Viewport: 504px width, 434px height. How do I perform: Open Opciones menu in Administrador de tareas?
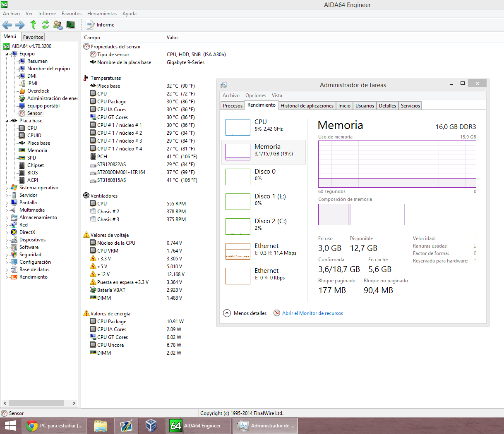(256, 95)
